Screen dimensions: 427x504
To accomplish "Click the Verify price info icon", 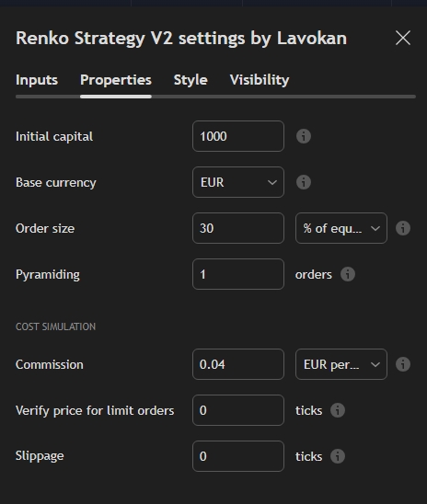I will (x=338, y=410).
